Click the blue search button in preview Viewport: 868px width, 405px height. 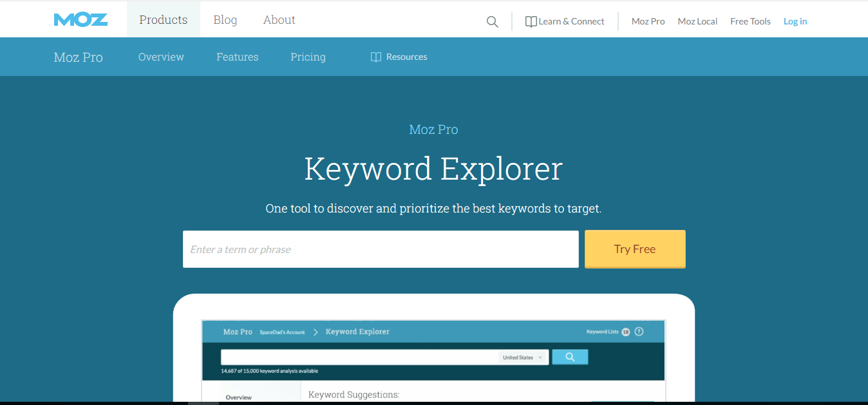point(570,357)
